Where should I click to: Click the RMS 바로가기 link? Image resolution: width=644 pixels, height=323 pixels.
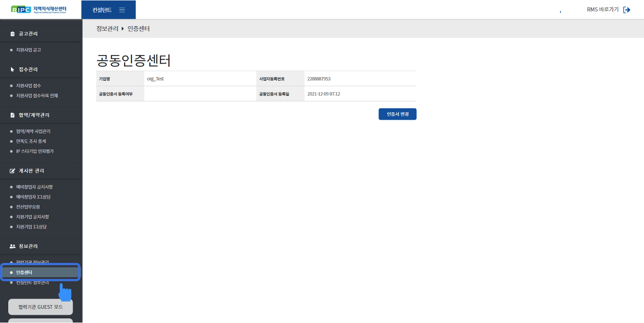(x=603, y=10)
